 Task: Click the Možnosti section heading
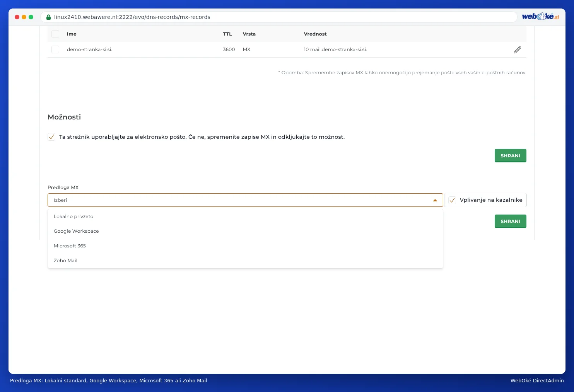(x=64, y=117)
